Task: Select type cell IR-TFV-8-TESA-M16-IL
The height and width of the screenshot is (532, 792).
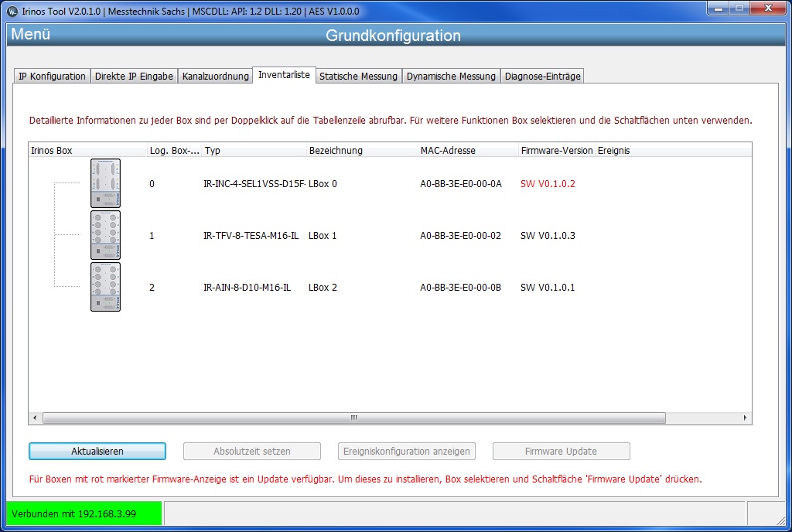Action: point(251,236)
